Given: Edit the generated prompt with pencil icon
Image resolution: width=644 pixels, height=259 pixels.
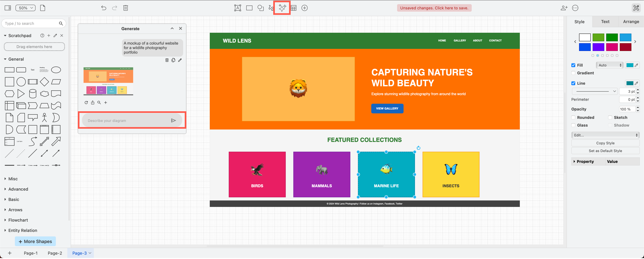Looking at the screenshot, I should 180,60.
